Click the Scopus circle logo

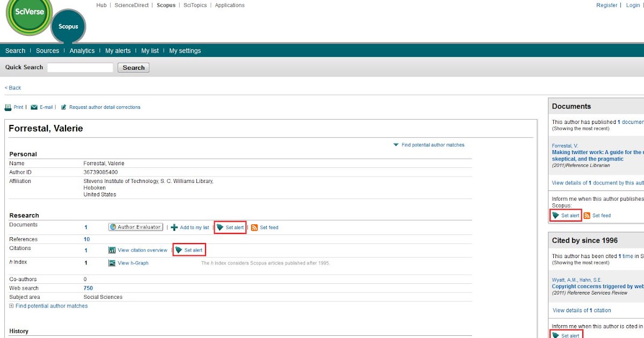pos(68,26)
